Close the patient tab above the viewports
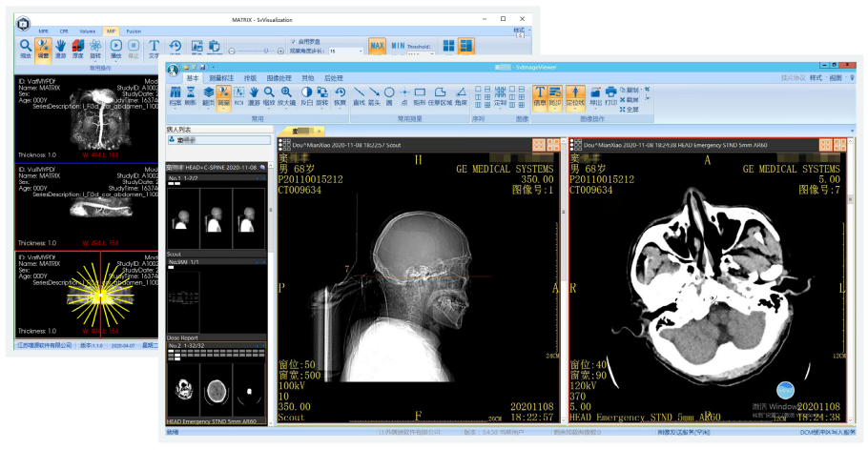This screenshot has width=868, height=450. [320, 132]
